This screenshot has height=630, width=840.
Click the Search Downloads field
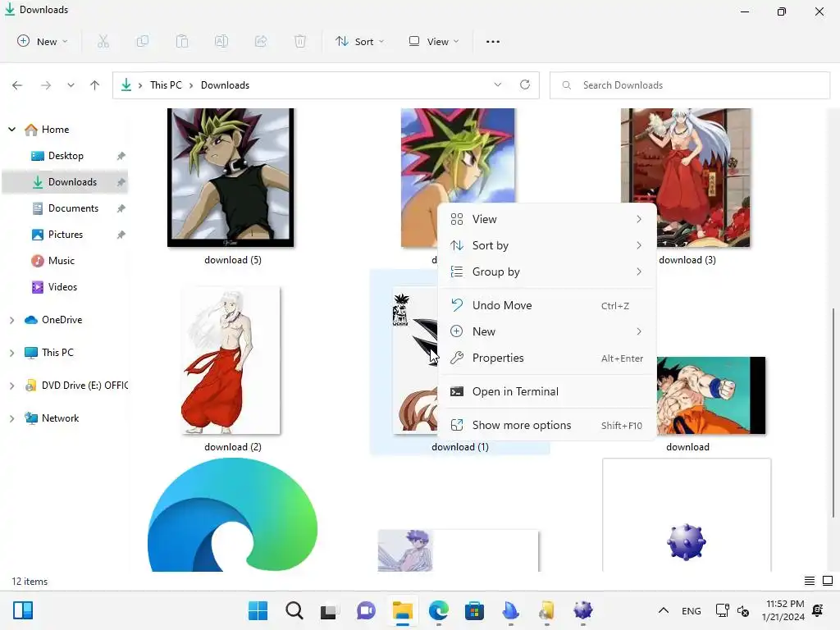click(690, 85)
